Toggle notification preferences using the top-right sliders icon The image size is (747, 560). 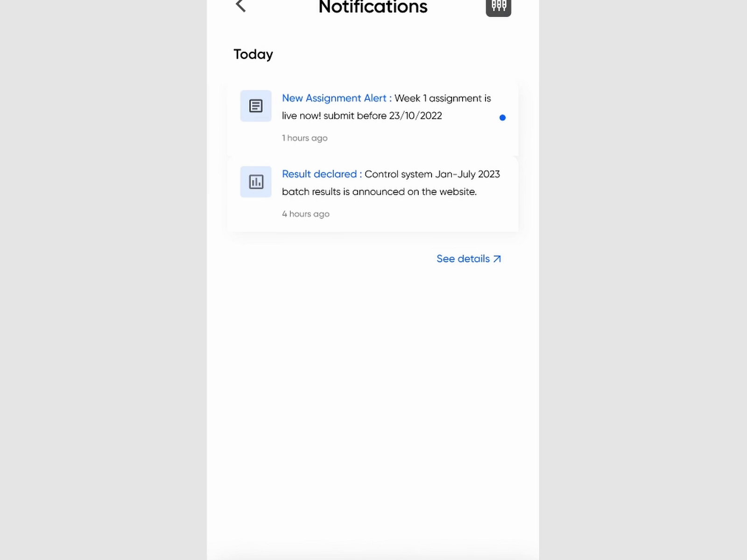point(498,6)
